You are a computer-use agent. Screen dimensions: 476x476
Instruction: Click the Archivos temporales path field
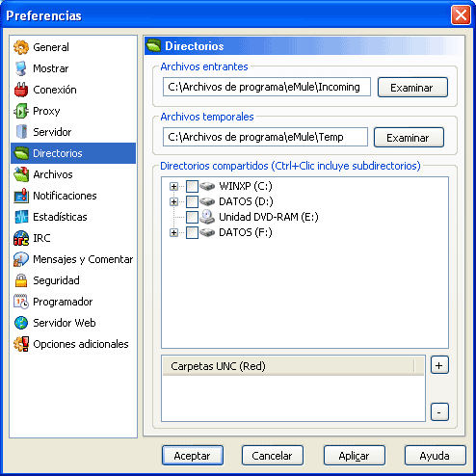(x=265, y=137)
